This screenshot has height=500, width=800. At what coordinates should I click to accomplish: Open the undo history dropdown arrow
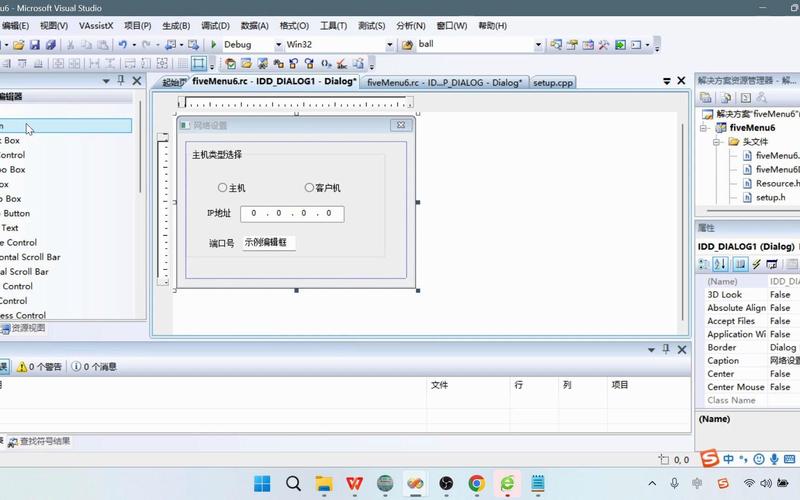coord(134,45)
